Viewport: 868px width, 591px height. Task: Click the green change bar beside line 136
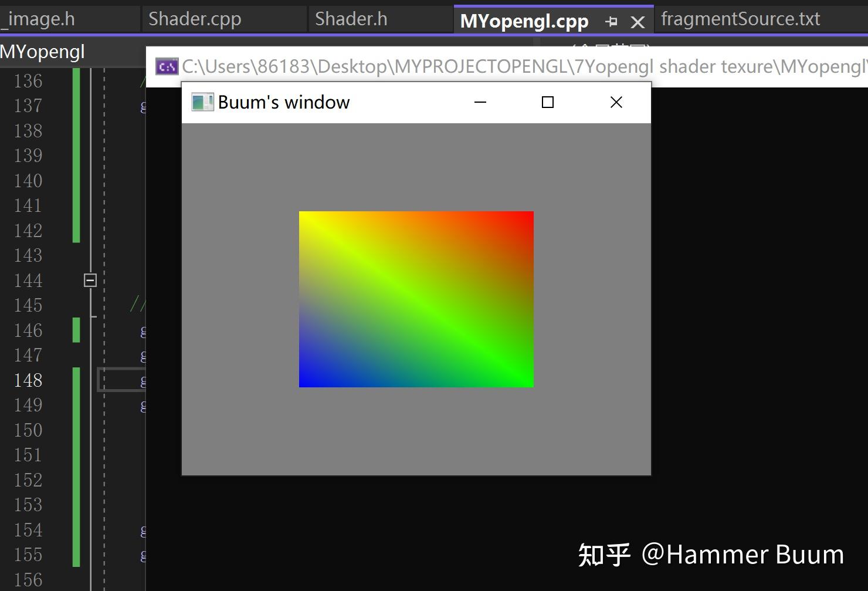[76, 80]
